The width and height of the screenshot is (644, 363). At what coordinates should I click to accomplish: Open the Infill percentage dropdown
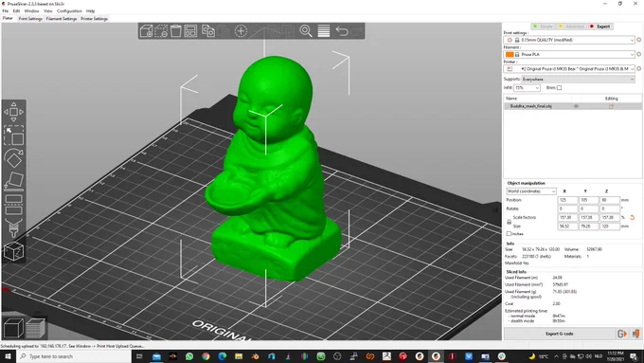click(527, 88)
